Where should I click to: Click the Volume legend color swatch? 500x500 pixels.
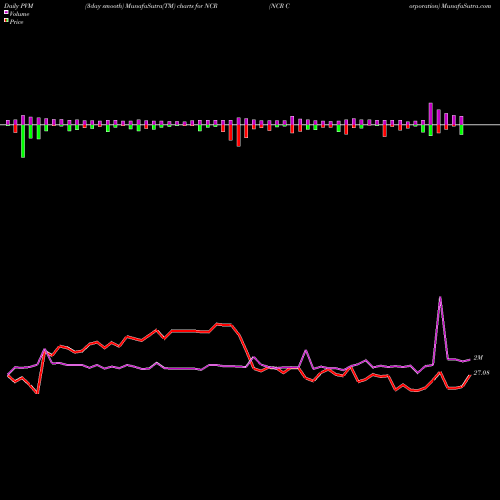6,13
